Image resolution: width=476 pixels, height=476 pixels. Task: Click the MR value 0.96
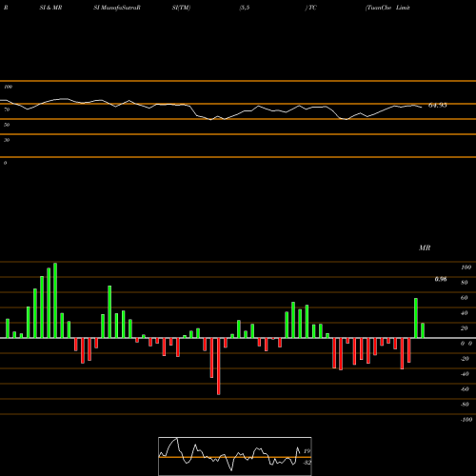pyautogui.click(x=441, y=279)
